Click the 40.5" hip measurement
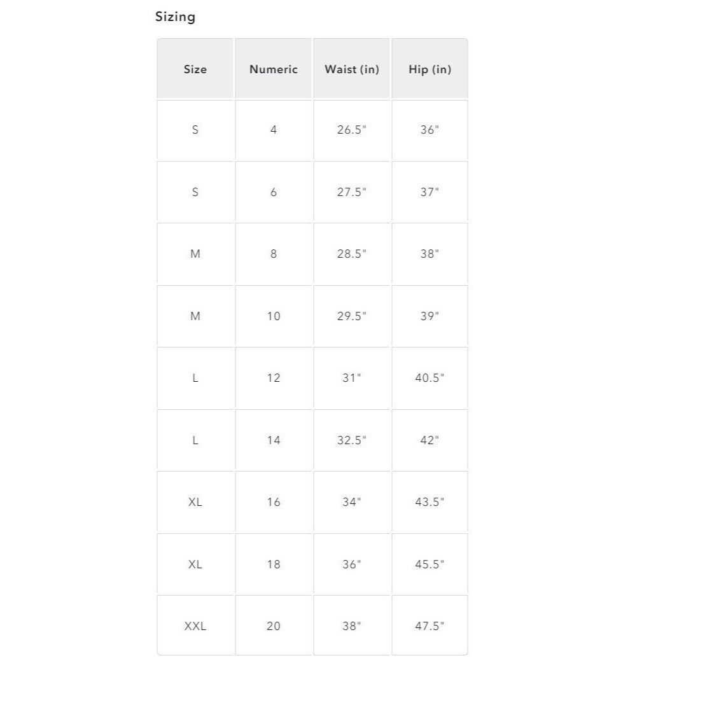This screenshot has width=728, height=728. tap(430, 378)
